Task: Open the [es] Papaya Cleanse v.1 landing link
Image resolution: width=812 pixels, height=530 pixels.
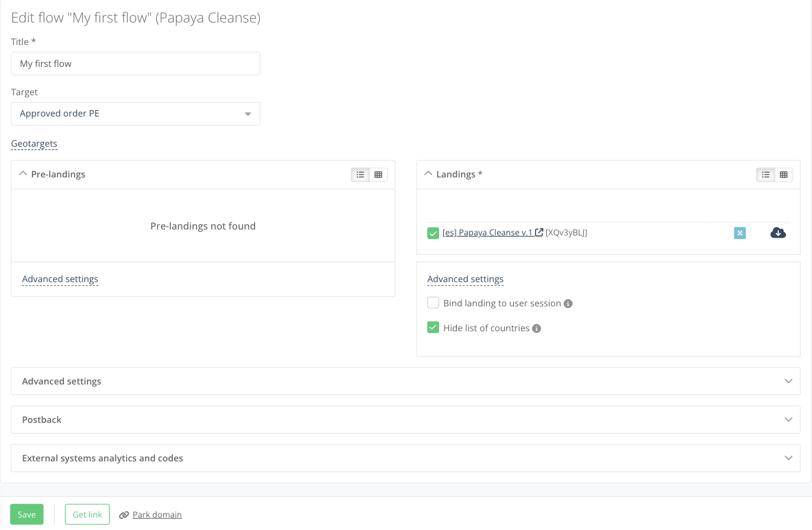Action: (488, 232)
